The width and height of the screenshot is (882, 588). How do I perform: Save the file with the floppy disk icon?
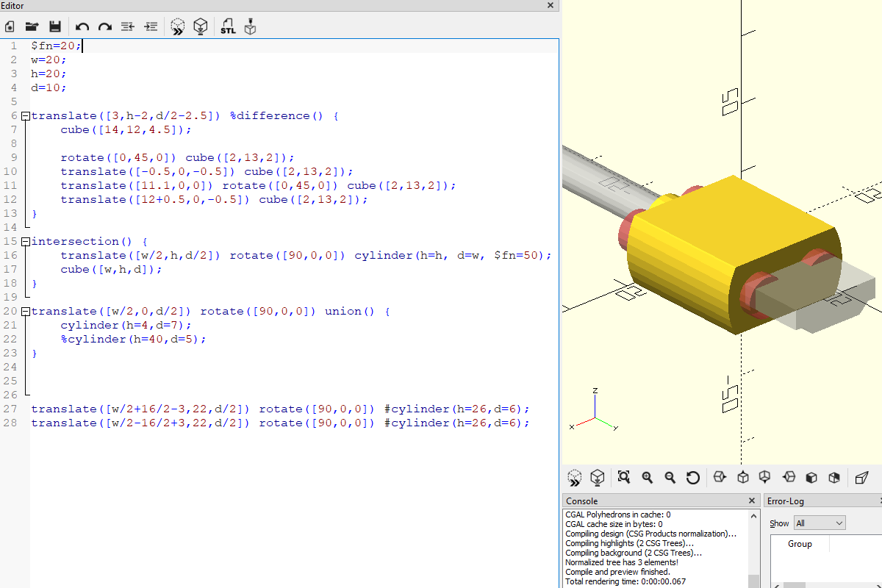click(x=54, y=26)
